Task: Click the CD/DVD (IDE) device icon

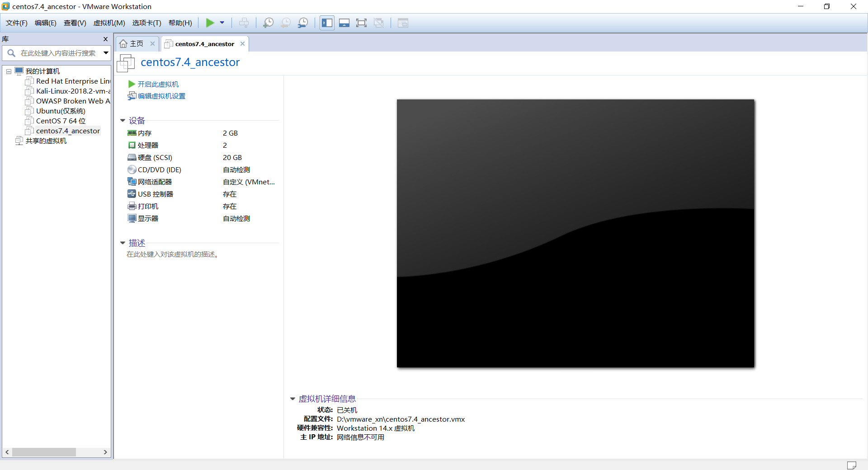Action: click(132, 169)
